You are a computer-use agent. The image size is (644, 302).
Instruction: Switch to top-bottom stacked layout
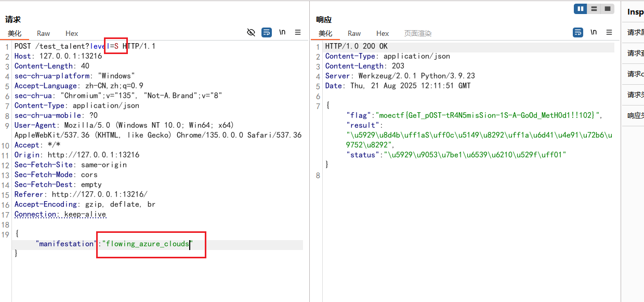tap(594, 9)
